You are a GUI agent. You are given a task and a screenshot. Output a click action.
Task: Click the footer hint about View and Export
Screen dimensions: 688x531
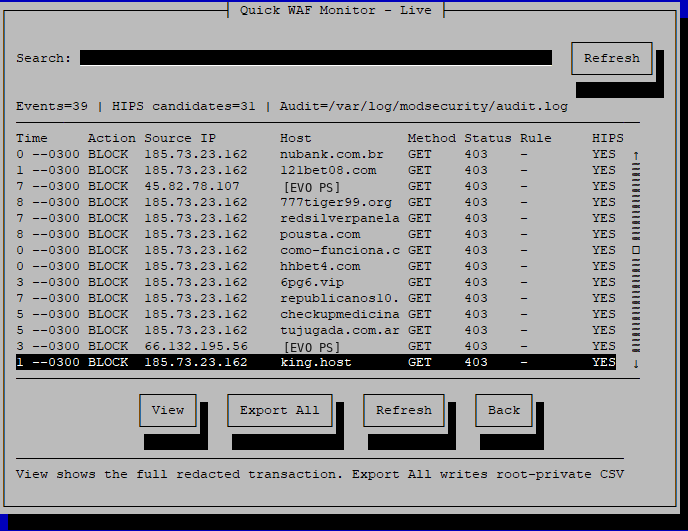click(320, 474)
